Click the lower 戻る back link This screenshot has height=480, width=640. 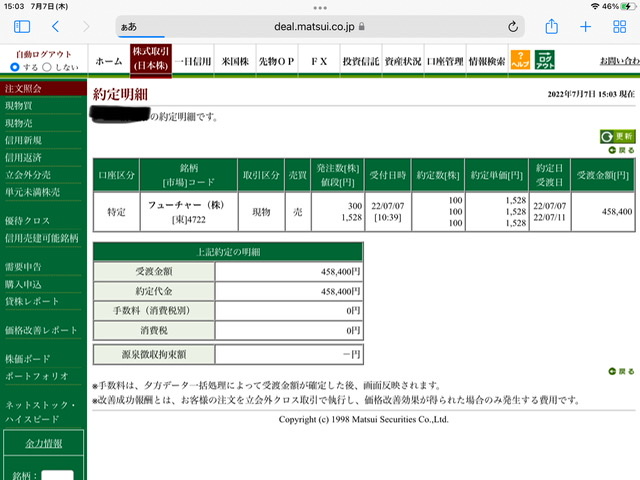pyautogui.click(x=621, y=371)
